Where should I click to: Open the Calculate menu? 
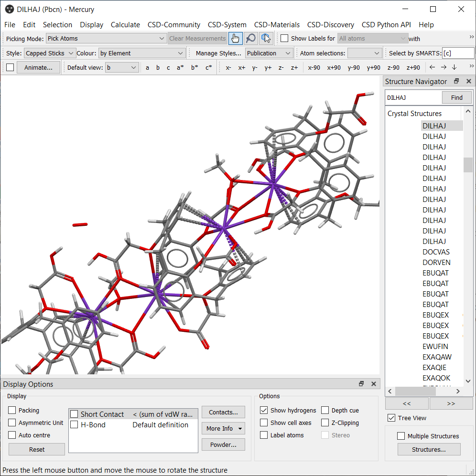tap(125, 25)
